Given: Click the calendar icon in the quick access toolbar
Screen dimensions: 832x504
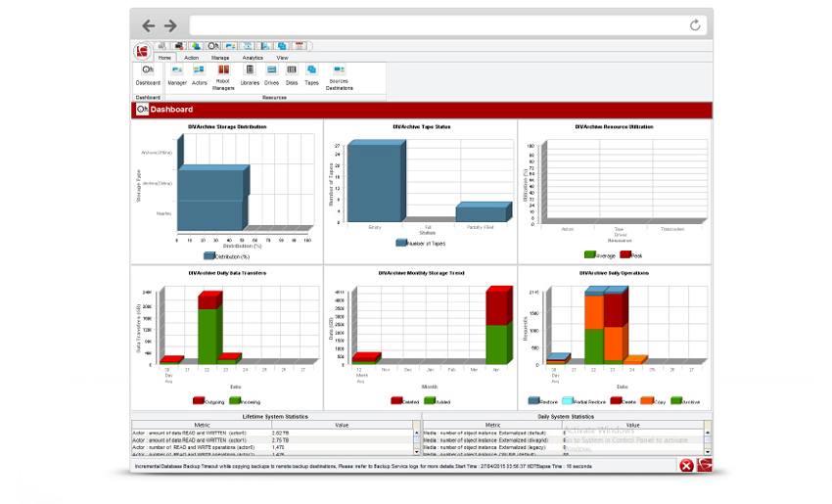Looking at the screenshot, I should (300, 46).
